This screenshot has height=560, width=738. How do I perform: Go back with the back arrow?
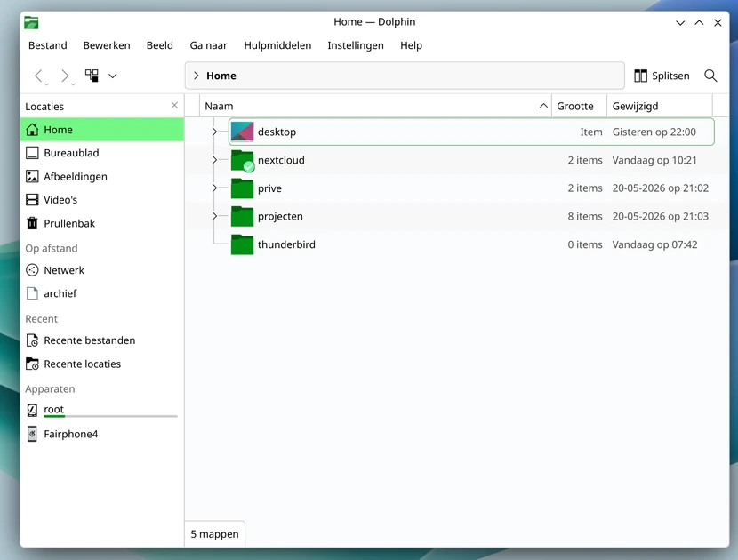click(x=39, y=76)
